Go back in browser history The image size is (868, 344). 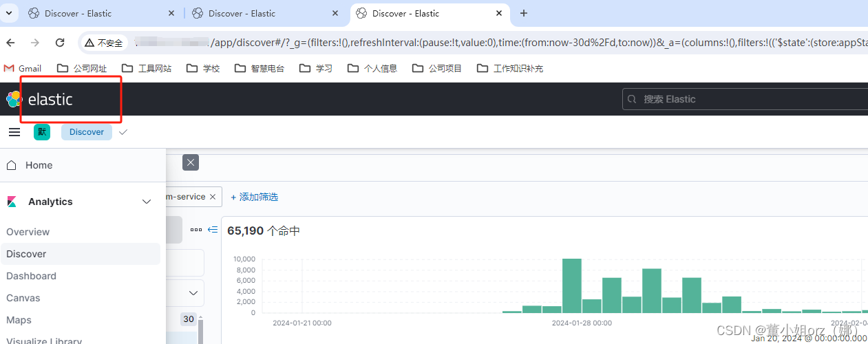[10, 43]
